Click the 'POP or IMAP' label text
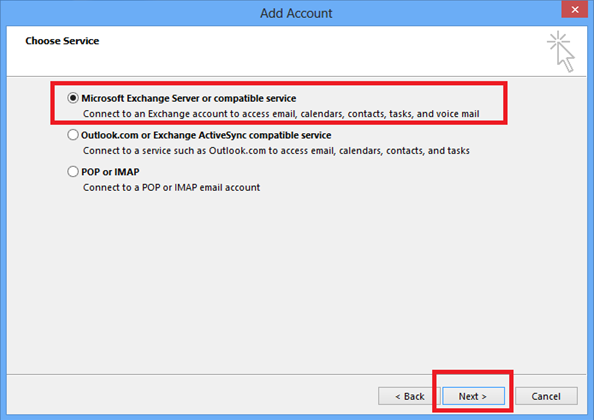594x420 pixels. [x=110, y=172]
